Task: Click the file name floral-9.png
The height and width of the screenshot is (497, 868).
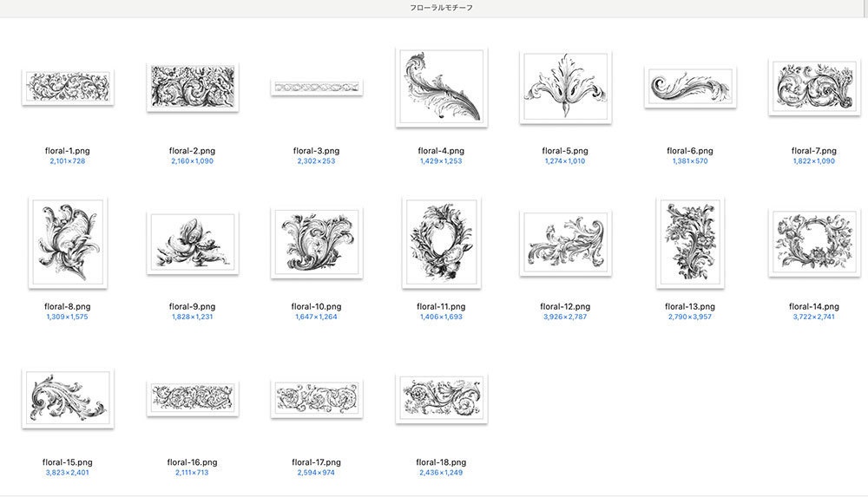Action: coord(192,306)
